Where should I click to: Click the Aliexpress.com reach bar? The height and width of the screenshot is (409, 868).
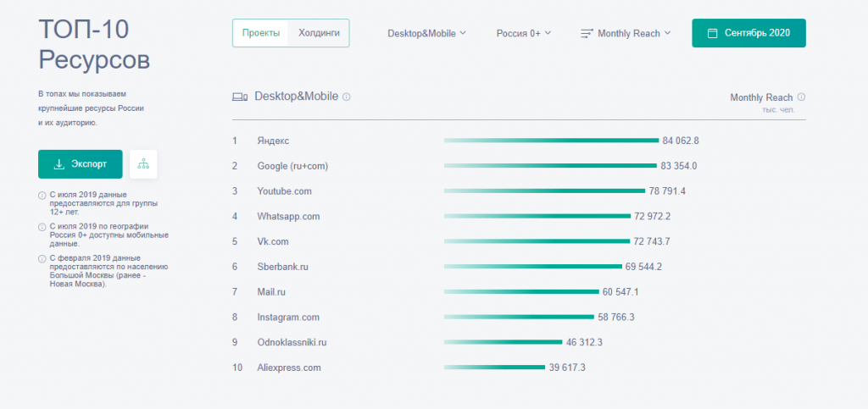pyautogui.click(x=494, y=368)
